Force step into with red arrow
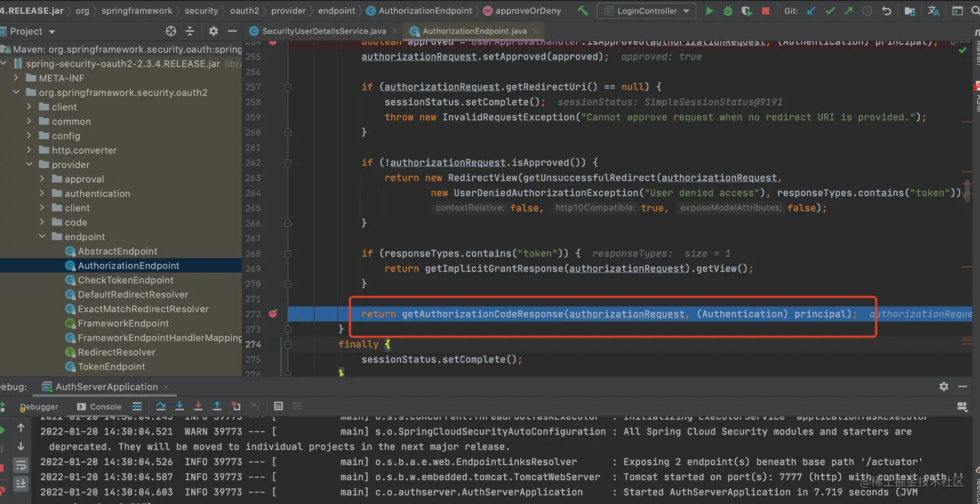This screenshot has width=980, height=504. tap(198, 406)
